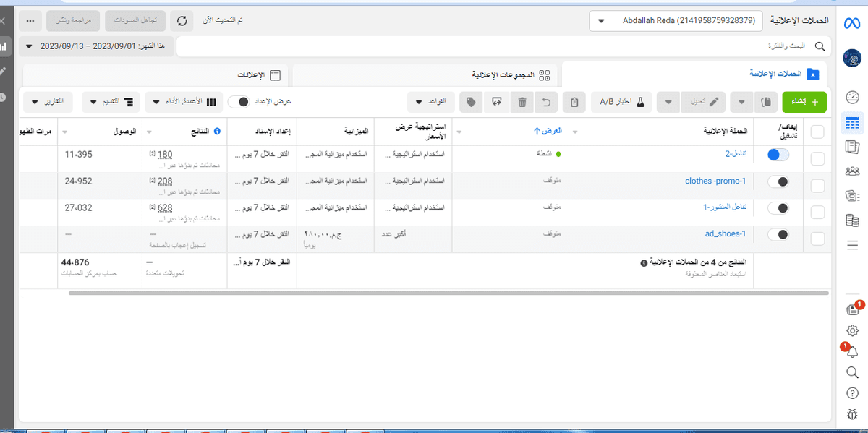Viewport: 868px width, 433px height.
Task: Duplicate campaigns with the copy icon
Action: [x=766, y=101]
